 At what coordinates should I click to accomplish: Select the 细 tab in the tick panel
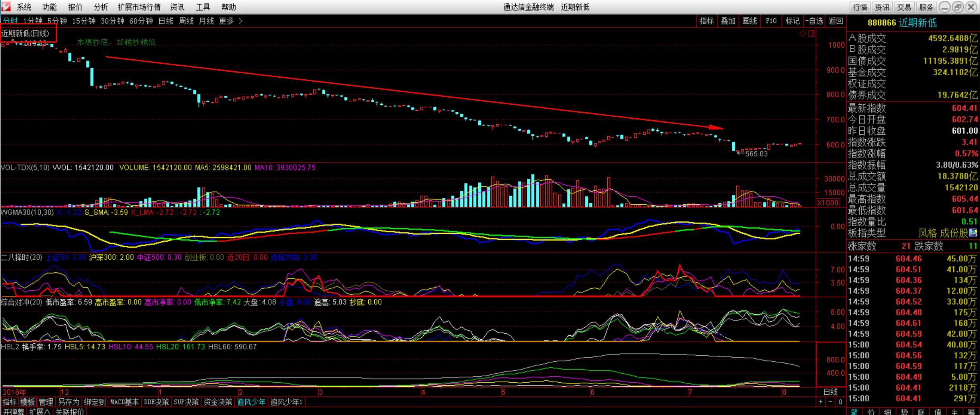click(x=888, y=412)
